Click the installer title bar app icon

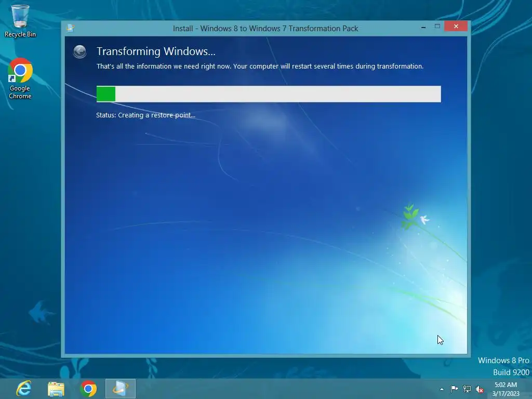click(x=71, y=28)
